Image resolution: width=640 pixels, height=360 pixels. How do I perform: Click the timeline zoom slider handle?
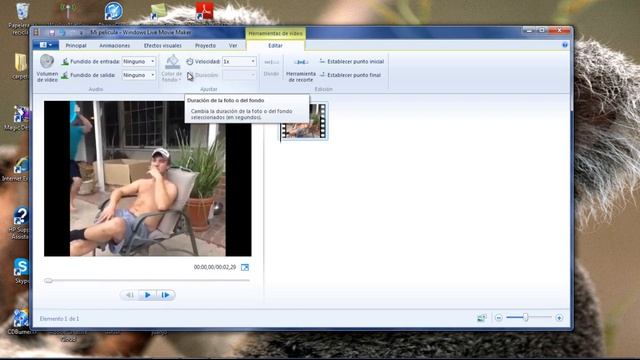click(x=526, y=317)
